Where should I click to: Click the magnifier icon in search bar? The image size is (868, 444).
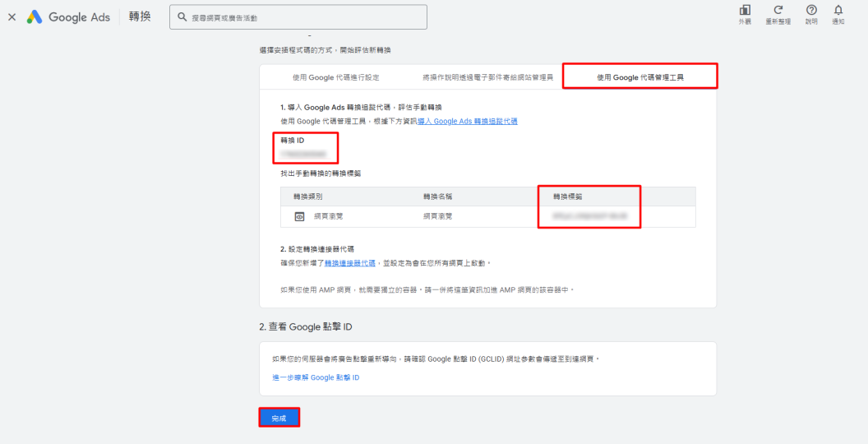tap(182, 17)
